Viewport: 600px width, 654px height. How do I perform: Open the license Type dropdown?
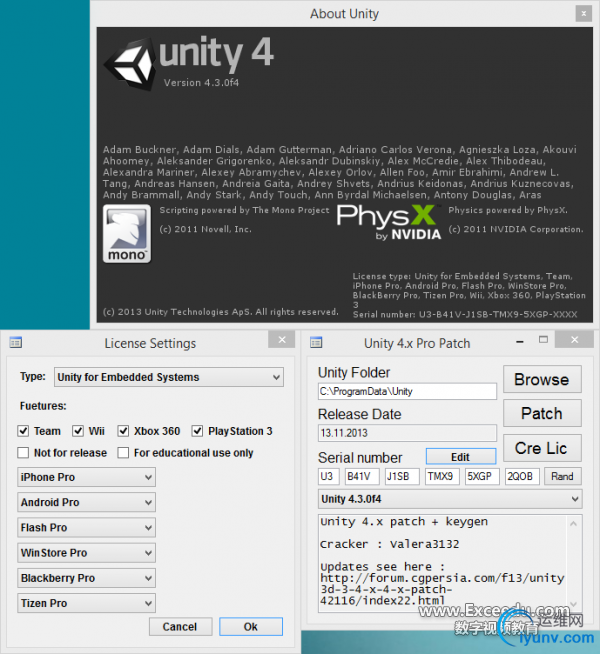(169, 377)
